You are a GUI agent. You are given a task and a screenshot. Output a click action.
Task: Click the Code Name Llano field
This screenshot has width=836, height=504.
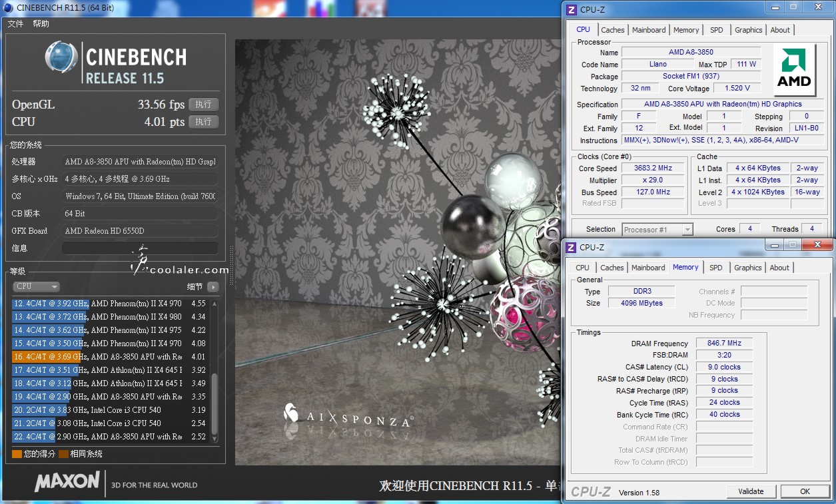[657, 65]
